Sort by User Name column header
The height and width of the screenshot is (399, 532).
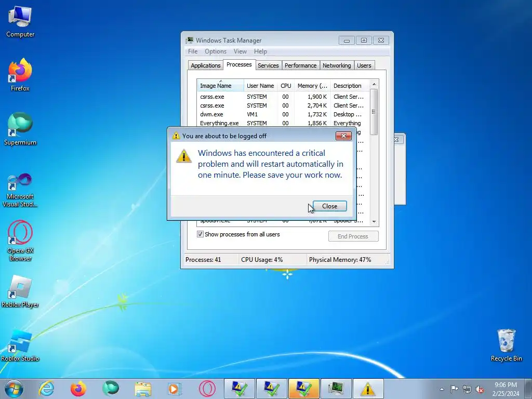[x=260, y=86]
